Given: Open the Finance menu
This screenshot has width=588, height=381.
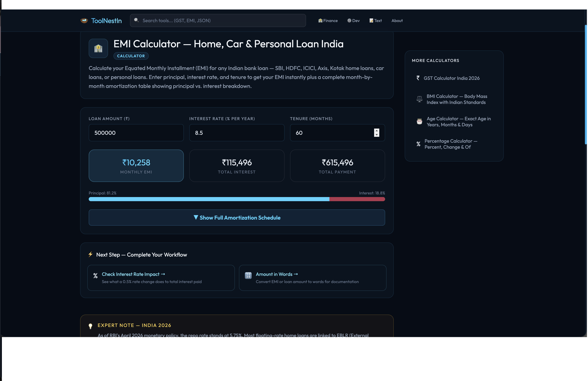Looking at the screenshot, I should [x=328, y=20].
